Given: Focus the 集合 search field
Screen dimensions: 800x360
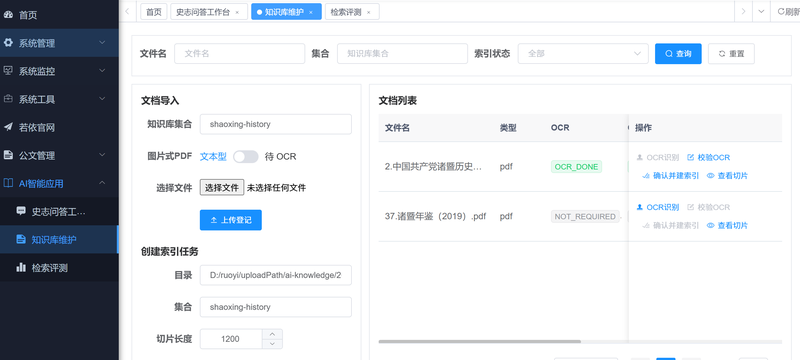Looking at the screenshot, I should click(x=402, y=54).
